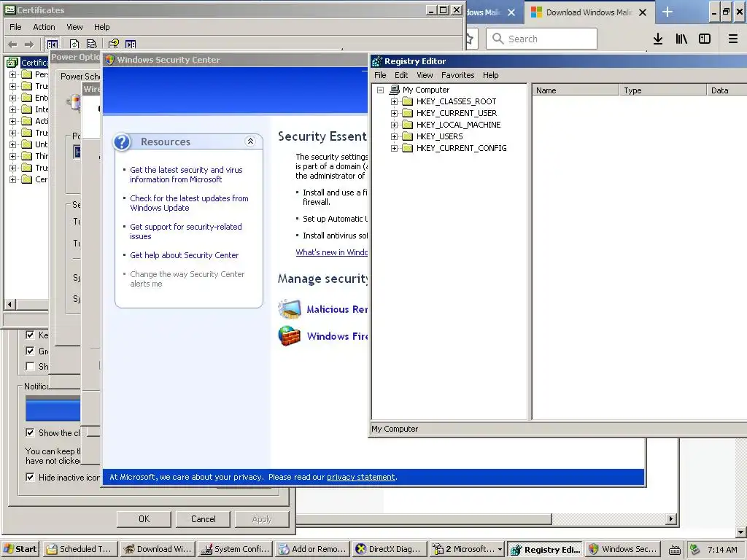Toggle the 'Gr' checkbox in taskbar properties
Screen dimensions: 747x560
click(30, 351)
